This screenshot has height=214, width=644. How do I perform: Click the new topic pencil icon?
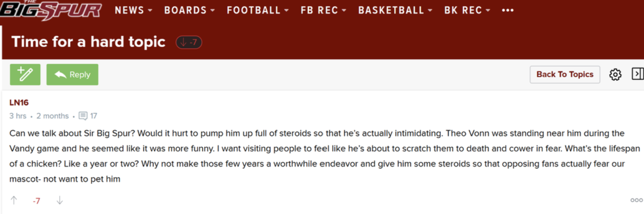click(x=25, y=75)
